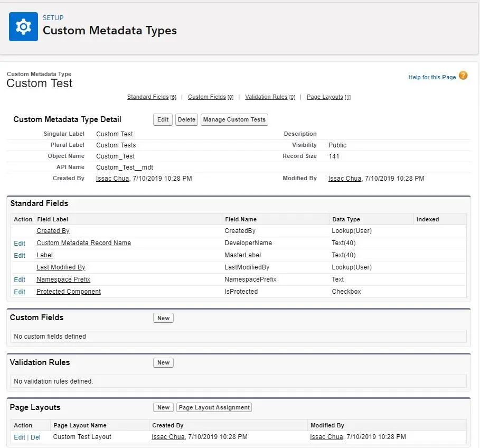Click New in Custom Fields section

[164, 318]
